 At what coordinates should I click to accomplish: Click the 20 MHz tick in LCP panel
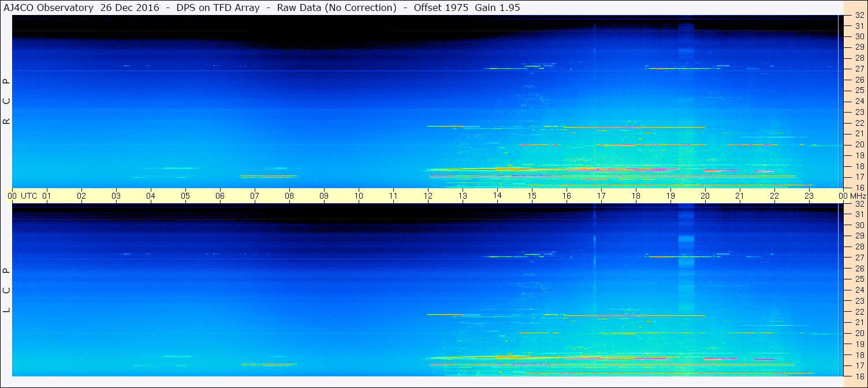[x=859, y=333]
